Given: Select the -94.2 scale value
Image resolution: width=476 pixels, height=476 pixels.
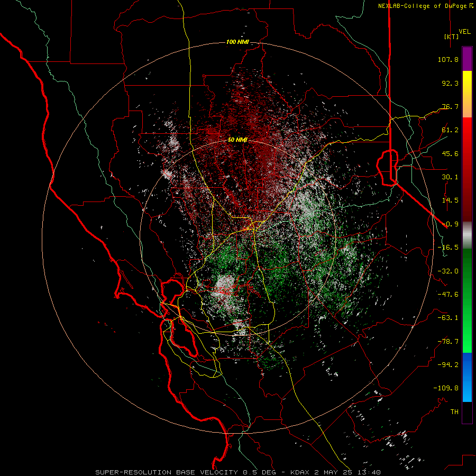Looking at the screenshot, I should tap(448, 364).
